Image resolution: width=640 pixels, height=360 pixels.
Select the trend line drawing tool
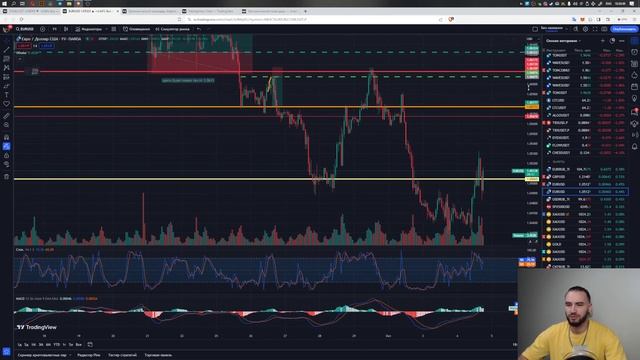pyautogui.click(x=6, y=50)
